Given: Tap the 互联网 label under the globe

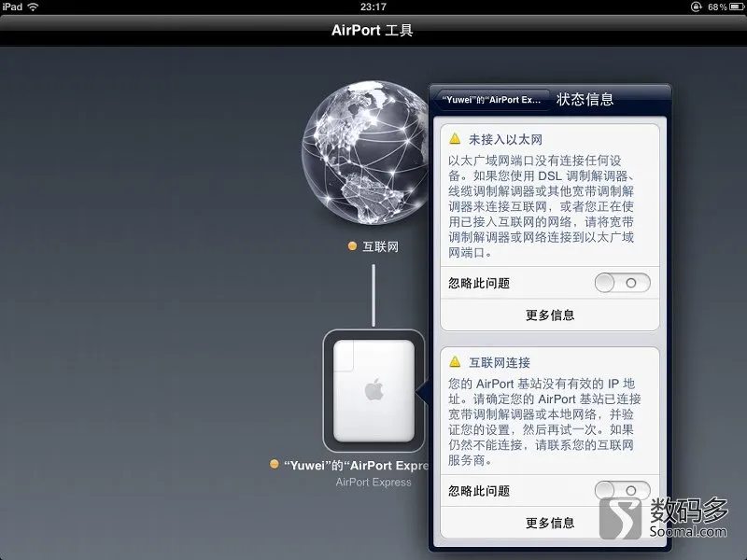Looking at the screenshot, I should tap(380, 246).
